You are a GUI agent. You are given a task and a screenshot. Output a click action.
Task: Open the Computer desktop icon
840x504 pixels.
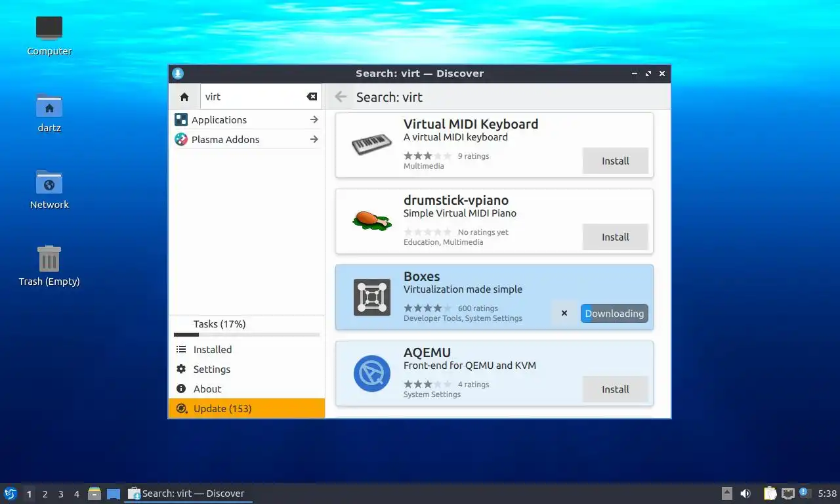49,28
